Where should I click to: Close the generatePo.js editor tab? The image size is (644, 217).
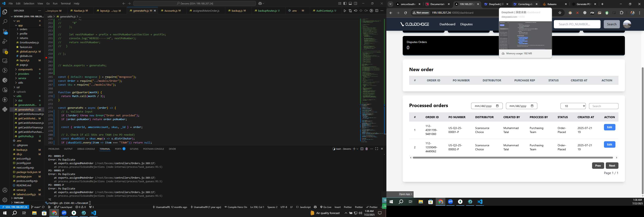pyautogui.click(x=155, y=11)
